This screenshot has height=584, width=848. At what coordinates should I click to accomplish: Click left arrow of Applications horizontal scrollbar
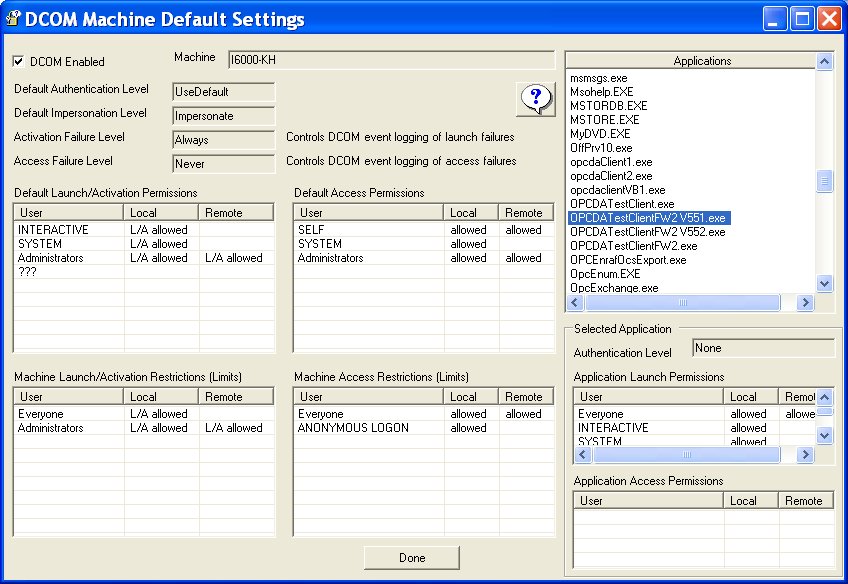pyautogui.click(x=575, y=302)
